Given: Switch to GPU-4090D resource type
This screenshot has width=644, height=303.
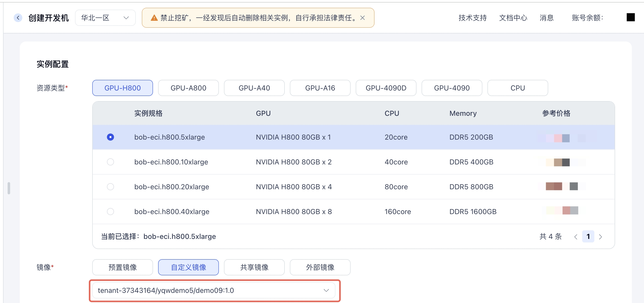Looking at the screenshot, I should [x=386, y=88].
